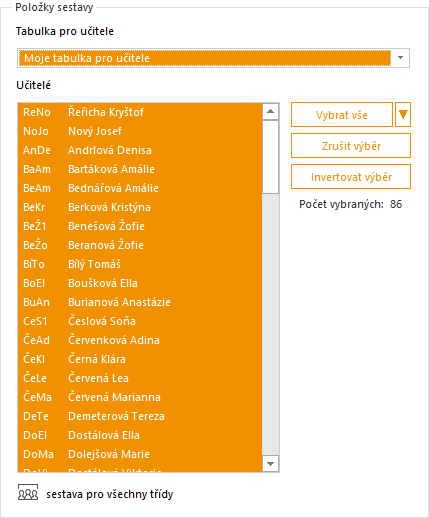429x518 pixels.
Task: Click the list scroll down arrow
Action: pos(270,464)
